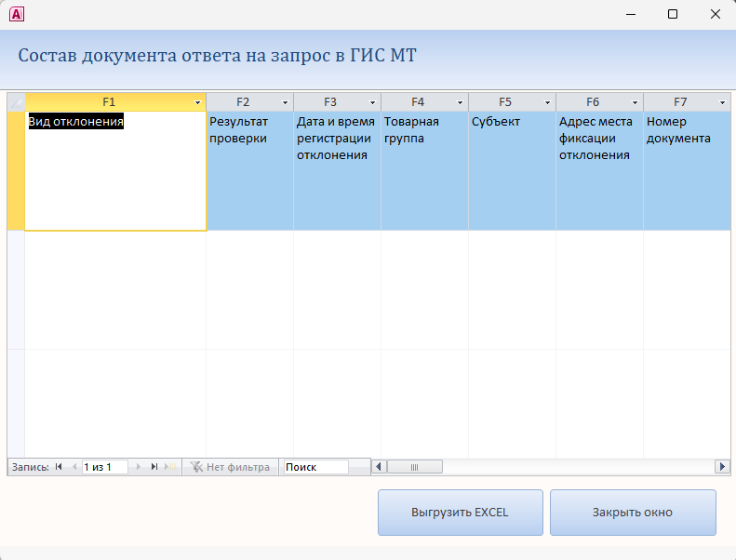736x560 pixels.
Task: Click the current record number box
Action: (x=104, y=467)
